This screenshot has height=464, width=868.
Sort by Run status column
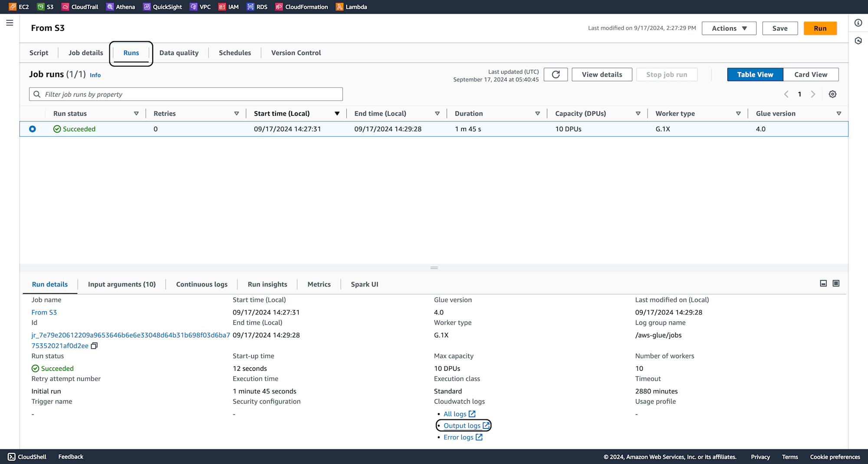(x=136, y=114)
